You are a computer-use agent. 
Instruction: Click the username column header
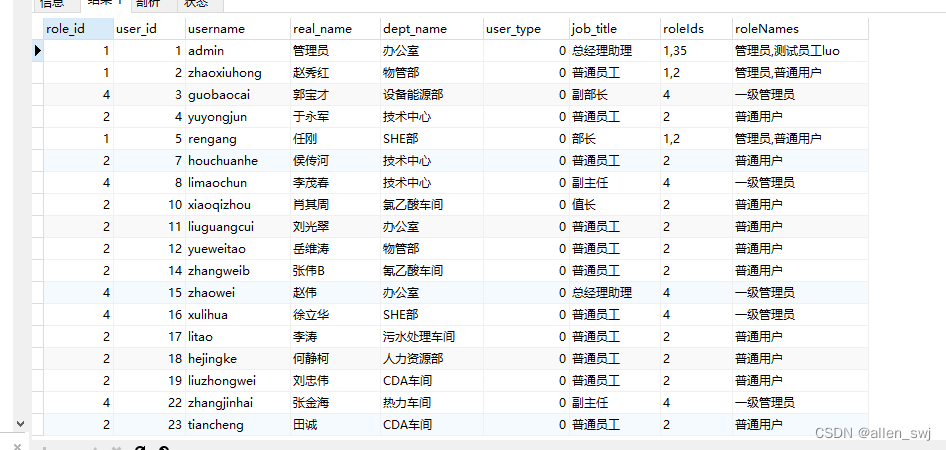(x=238, y=29)
